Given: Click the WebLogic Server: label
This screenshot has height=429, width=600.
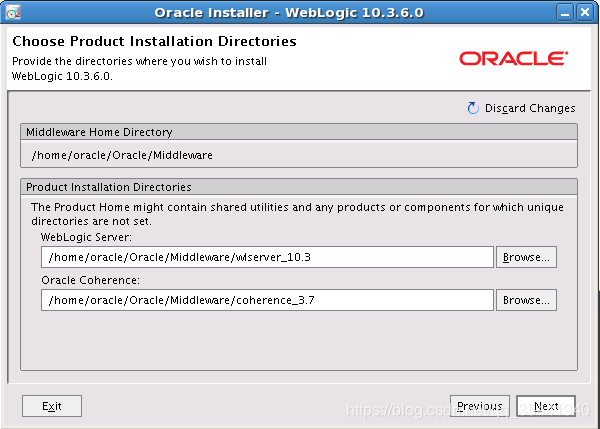Looking at the screenshot, I should (86, 237).
